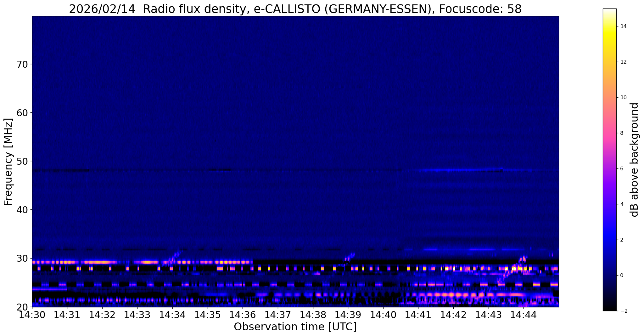Click the 14:44 time tick label
Image resolution: width=644 pixels, height=336 pixels.
click(x=524, y=315)
